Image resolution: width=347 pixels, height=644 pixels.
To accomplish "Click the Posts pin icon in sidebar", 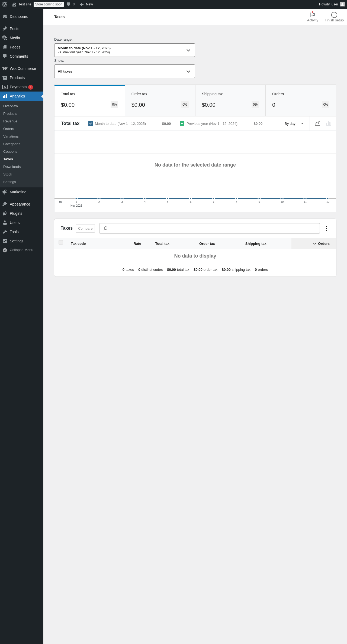I will 5,29.
